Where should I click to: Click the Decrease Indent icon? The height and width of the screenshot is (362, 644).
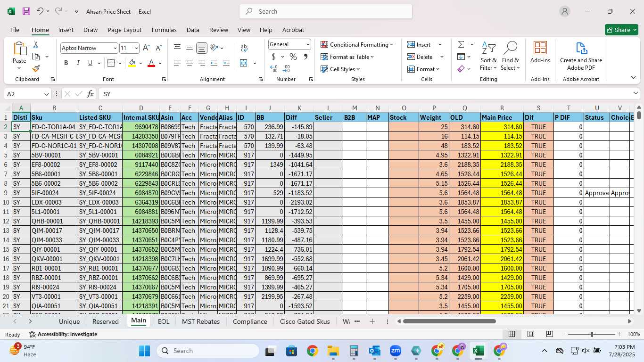[214, 63]
